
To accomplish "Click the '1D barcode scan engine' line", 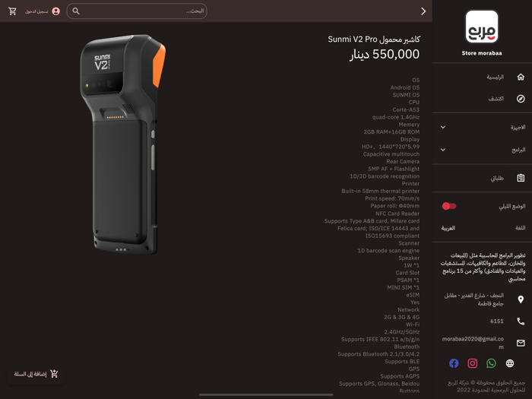I will [388, 250].
